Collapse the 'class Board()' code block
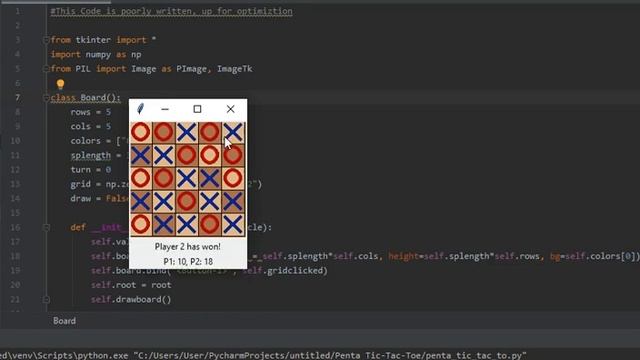Image resolution: width=640 pixels, height=360 pixels. [x=46, y=98]
